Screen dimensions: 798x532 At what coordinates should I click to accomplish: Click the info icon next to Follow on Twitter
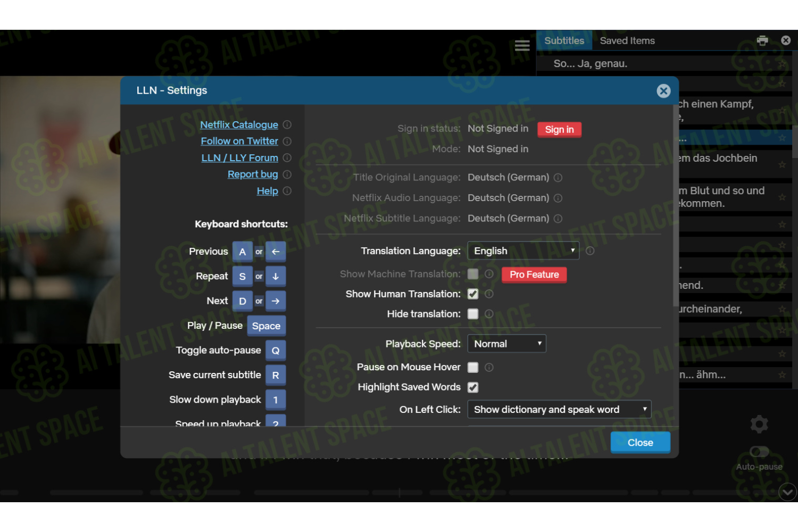tap(287, 141)
